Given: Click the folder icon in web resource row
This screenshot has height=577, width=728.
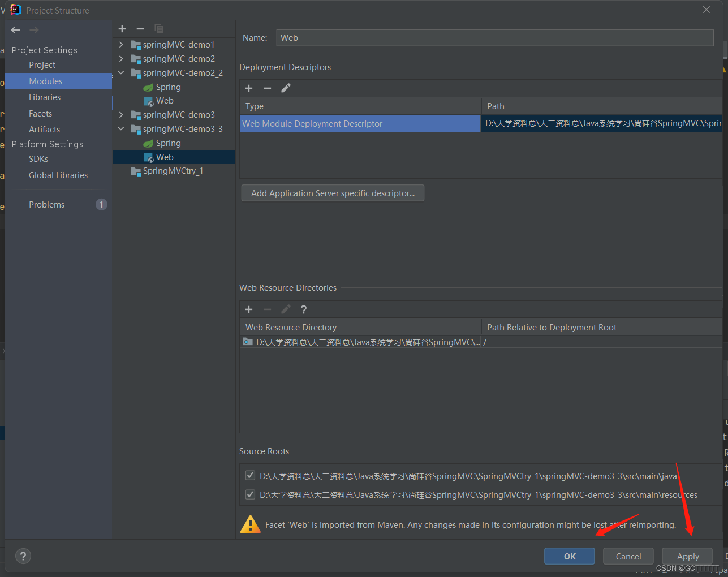Looking at the screenshot, I should point(248,342).
